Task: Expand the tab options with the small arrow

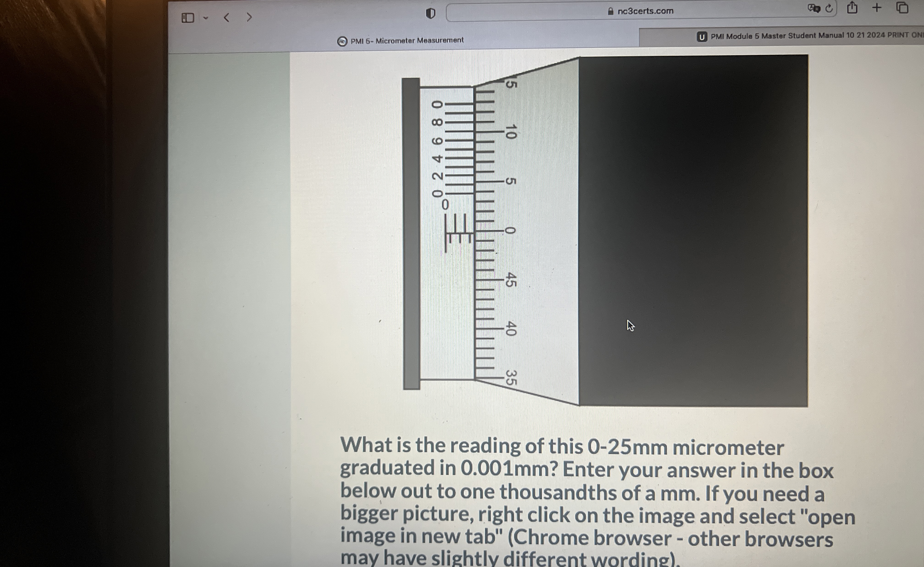Action: pyautogui.click(x=206, y=18)
